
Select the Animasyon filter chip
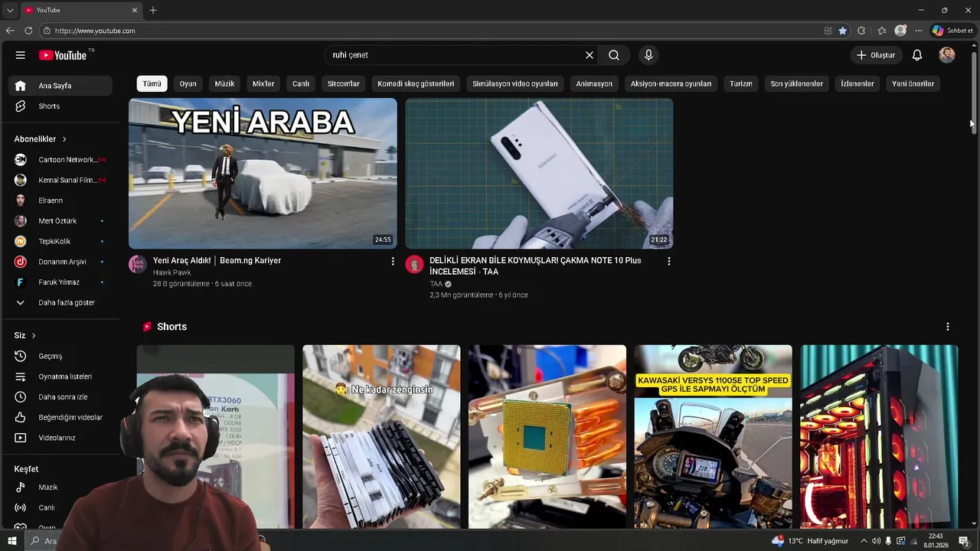coord(594,84)
